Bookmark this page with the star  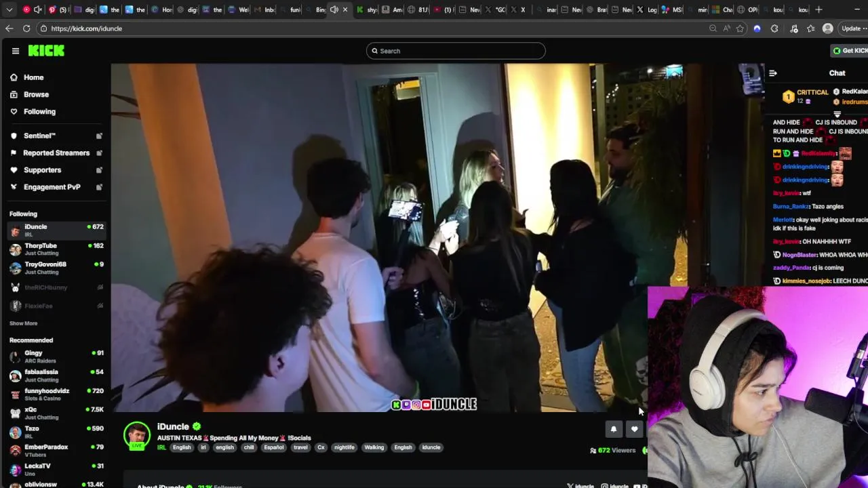click(740, 28)
